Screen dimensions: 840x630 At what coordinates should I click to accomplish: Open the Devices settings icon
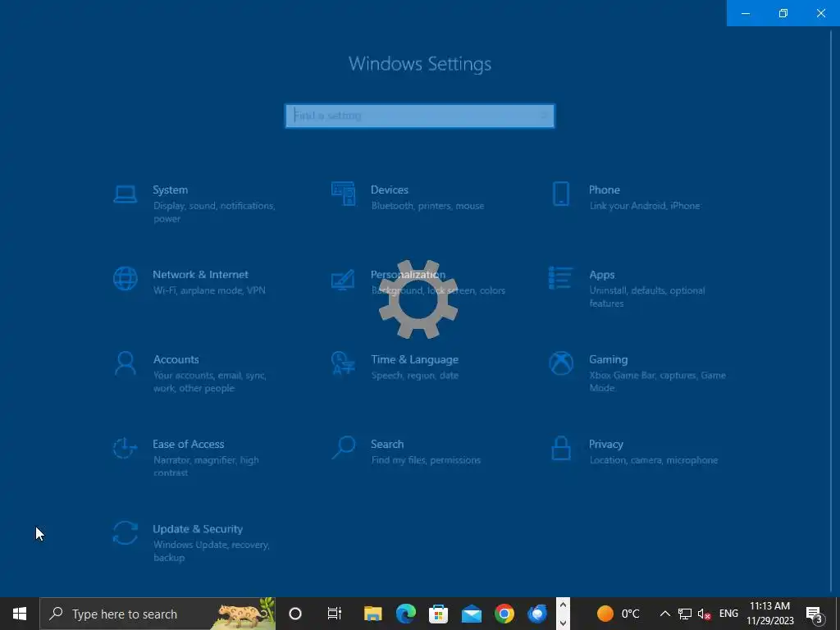click(x=343, y=194)
